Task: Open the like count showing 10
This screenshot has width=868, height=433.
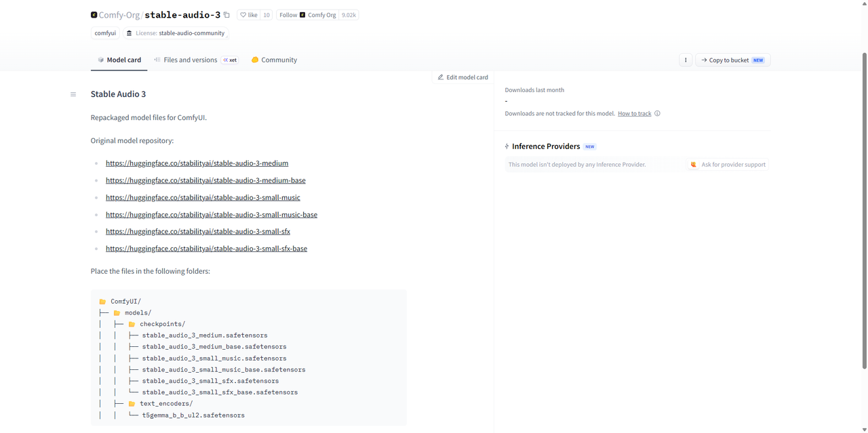Action: click(x=267, y=15)
